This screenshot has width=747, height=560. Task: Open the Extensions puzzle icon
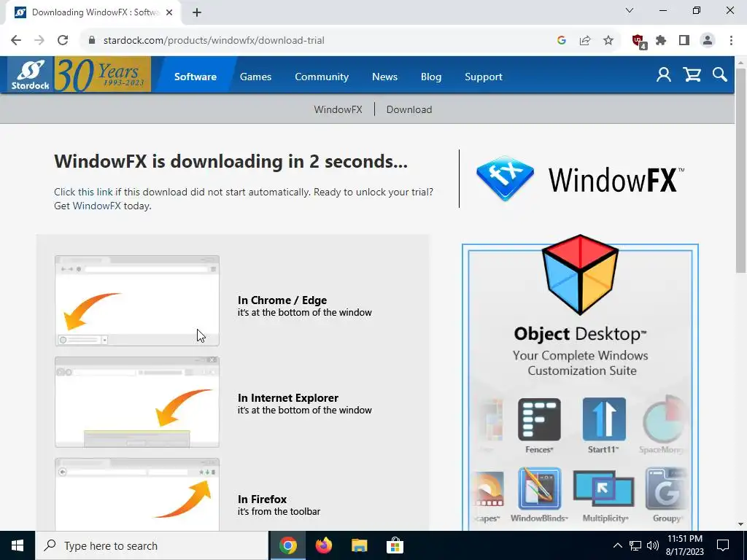(x=661, y=41)
